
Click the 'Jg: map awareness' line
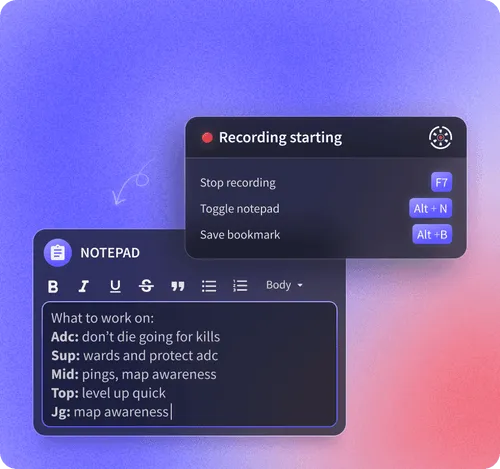[110, 412]
